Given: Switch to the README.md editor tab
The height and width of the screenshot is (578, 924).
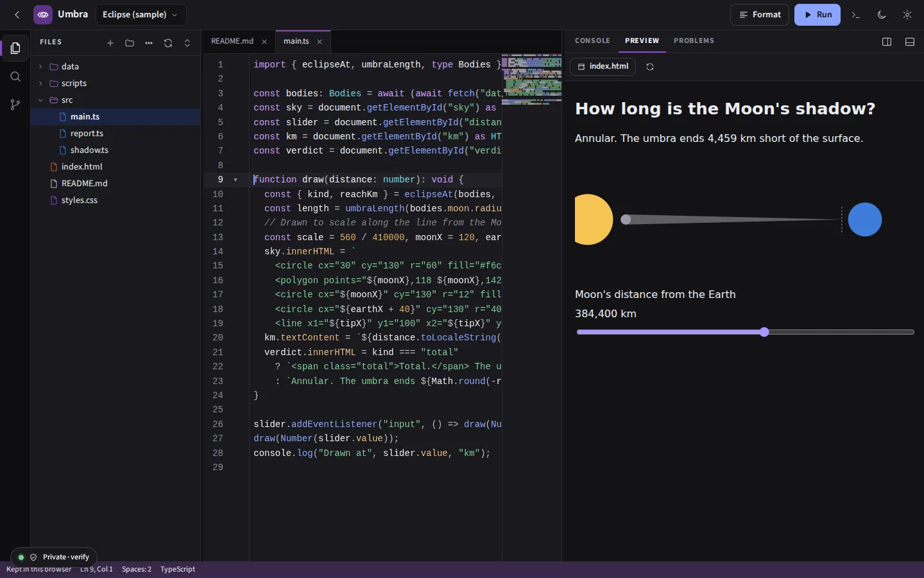Looking at the screenshot, I should [x=232, y=41].
